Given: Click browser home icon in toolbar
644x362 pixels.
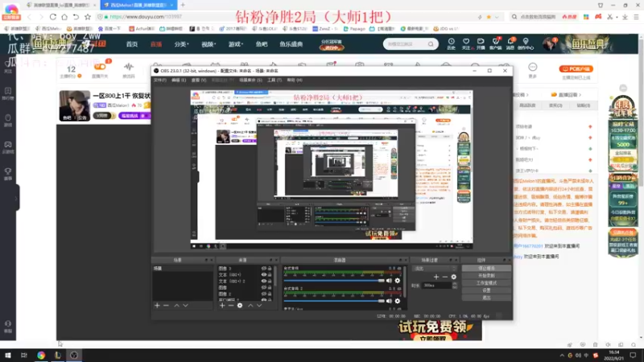Looking at the screenshot, I should pos(64,17).
